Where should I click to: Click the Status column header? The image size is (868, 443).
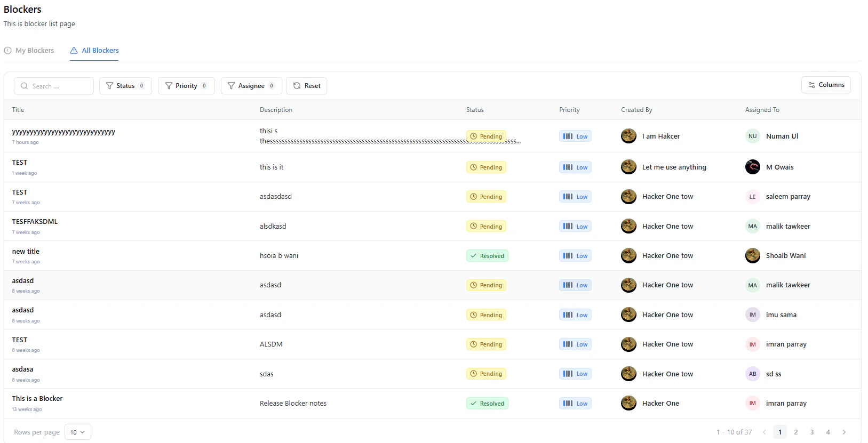[x=475, y=110]
